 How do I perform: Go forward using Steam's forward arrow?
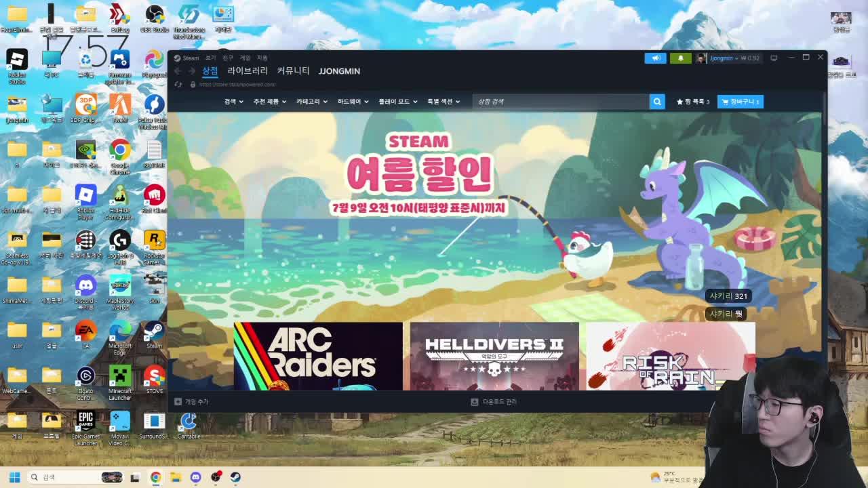(x=192, y=70)
